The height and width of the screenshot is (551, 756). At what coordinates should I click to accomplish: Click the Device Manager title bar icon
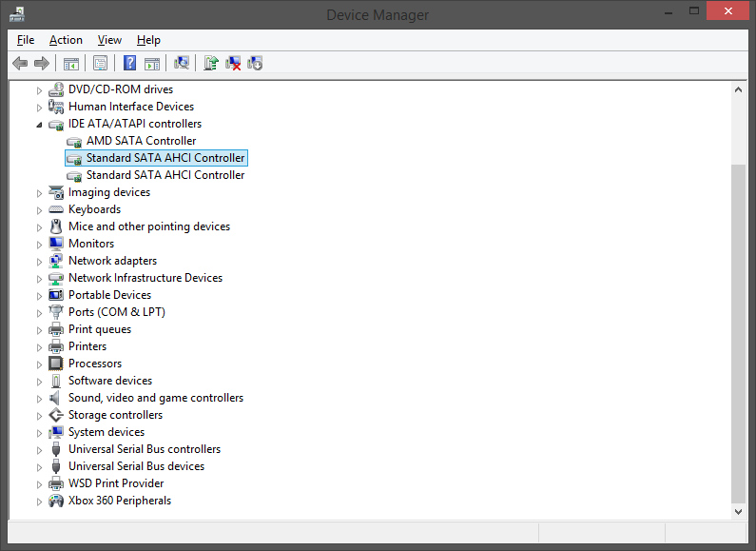pos(17,14)
